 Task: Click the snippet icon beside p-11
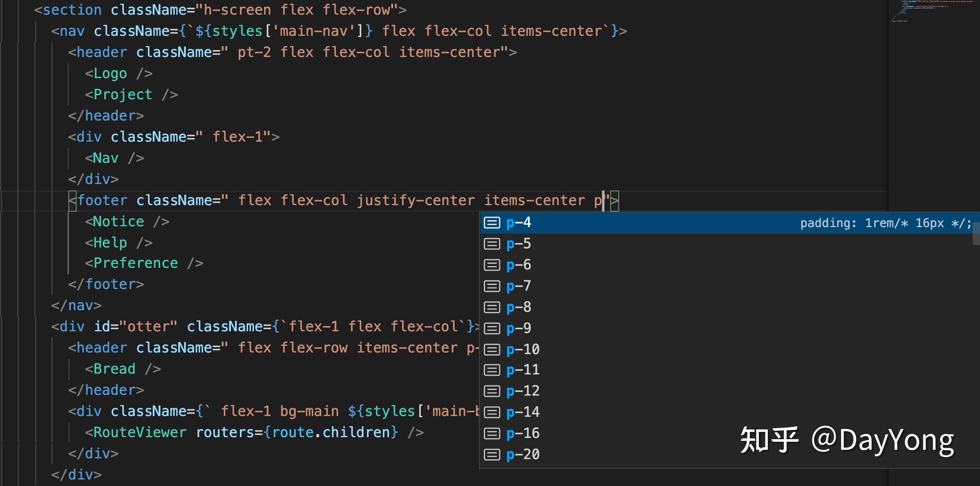pos(492,370)
